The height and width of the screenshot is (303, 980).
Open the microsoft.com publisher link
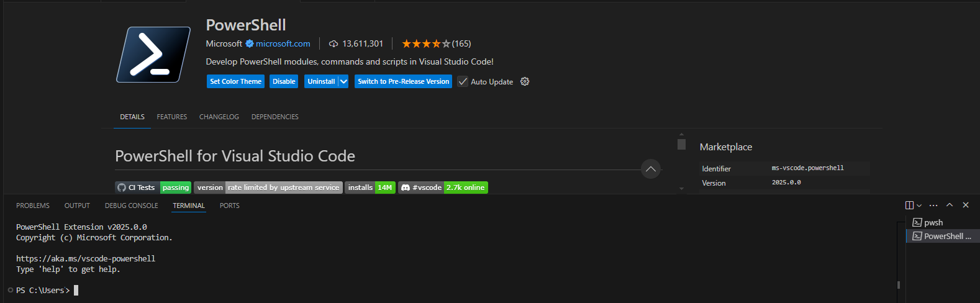click(x=283, y=43)
